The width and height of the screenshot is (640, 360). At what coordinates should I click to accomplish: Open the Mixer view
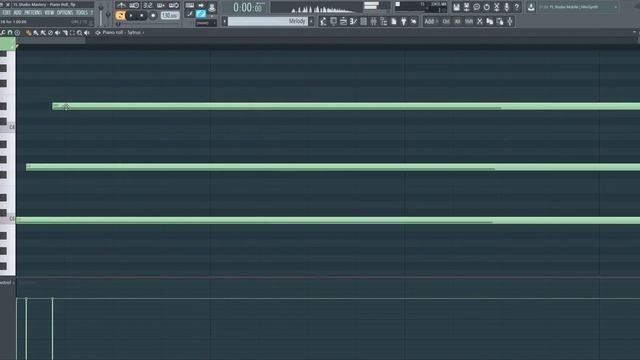373,21
